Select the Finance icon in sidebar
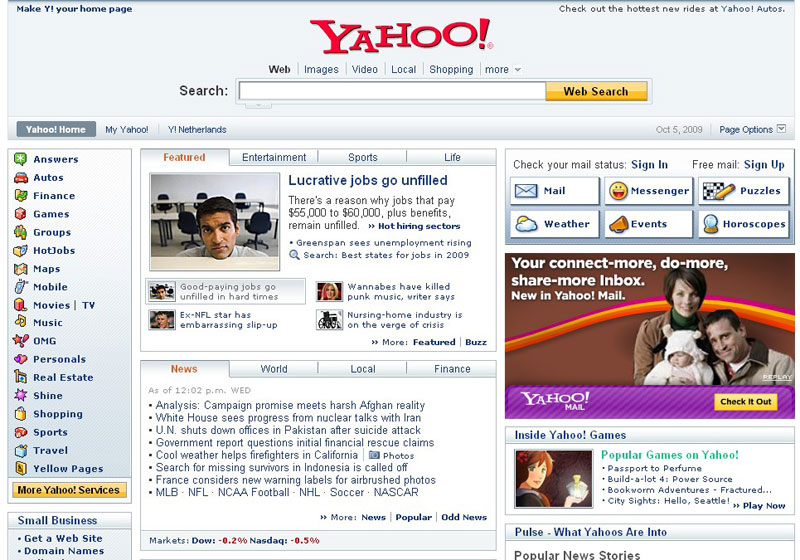800x560 pixels. tap(20, 196)
